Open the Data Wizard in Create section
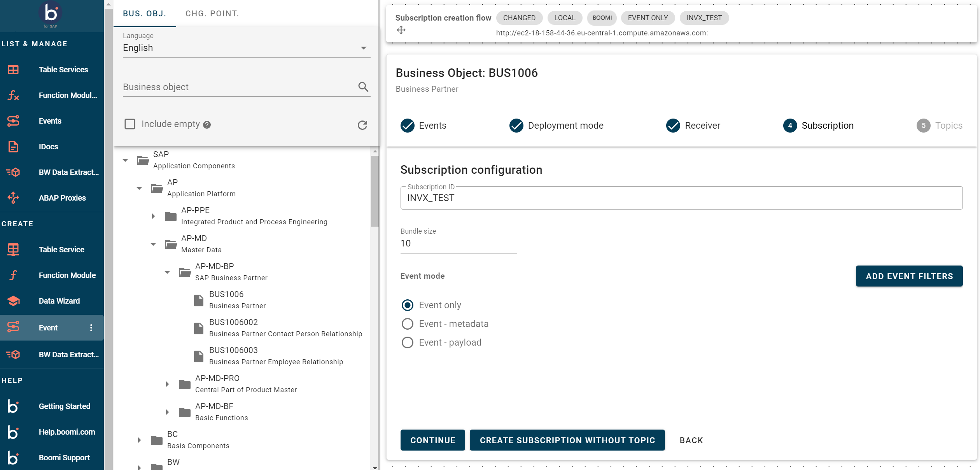The height and width of the screenshot is (470, 980). coord(59,301)
